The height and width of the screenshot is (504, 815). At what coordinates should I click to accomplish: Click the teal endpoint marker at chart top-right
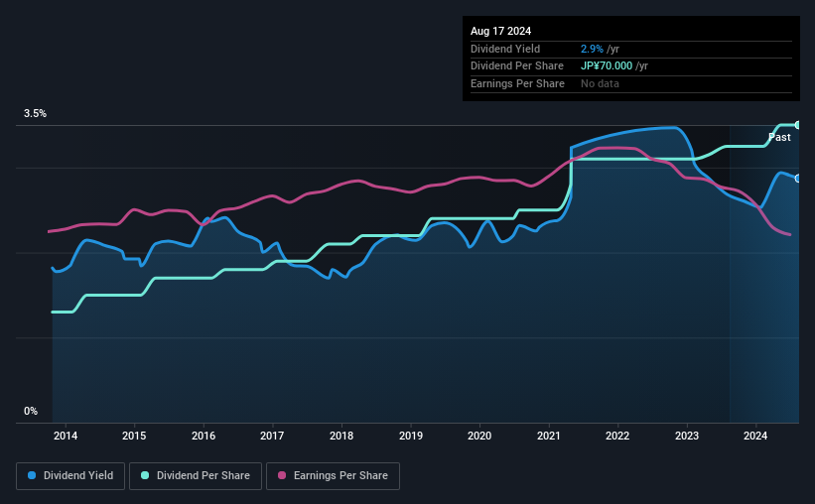(798, 125)
